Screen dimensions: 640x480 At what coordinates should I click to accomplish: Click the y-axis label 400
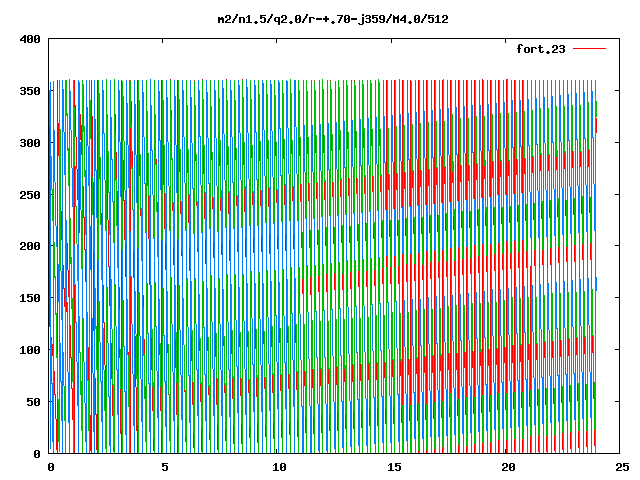[30, 39]
